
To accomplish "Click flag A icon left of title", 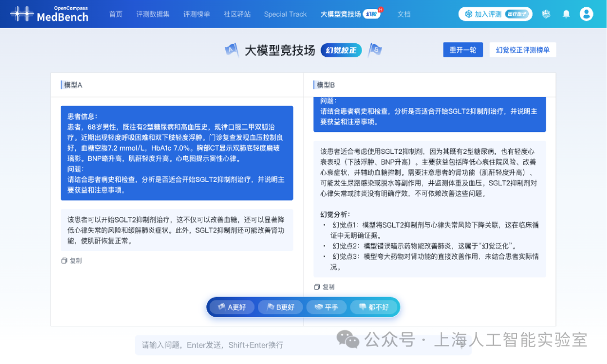I will (232, 50).
